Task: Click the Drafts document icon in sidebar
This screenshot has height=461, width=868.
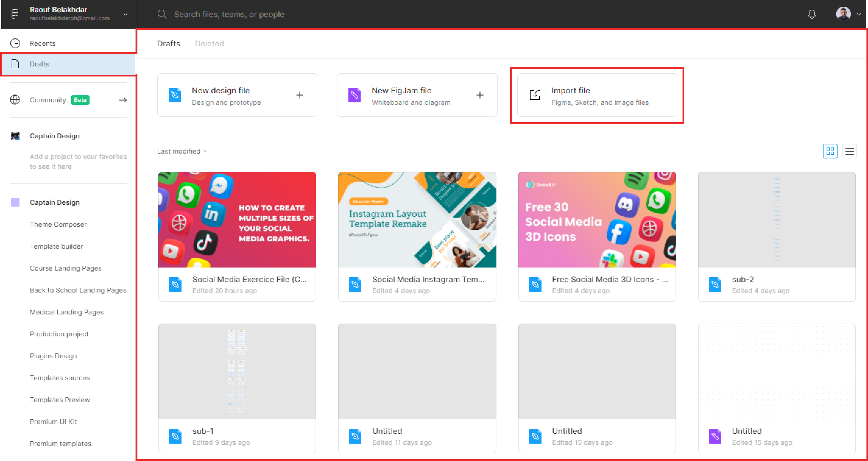Action: [x=15, y=64]
